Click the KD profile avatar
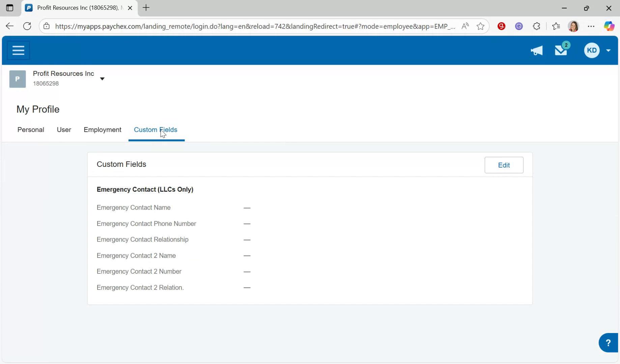Screen dimensions: 620x364 592,50
